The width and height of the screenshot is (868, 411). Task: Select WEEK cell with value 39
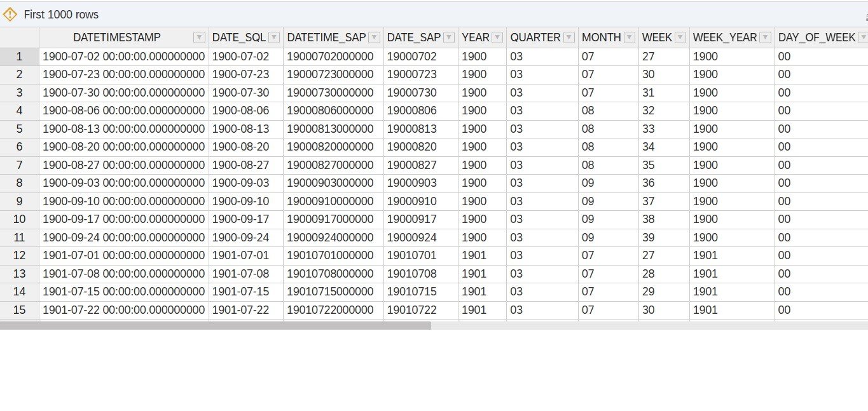[664, 238]
